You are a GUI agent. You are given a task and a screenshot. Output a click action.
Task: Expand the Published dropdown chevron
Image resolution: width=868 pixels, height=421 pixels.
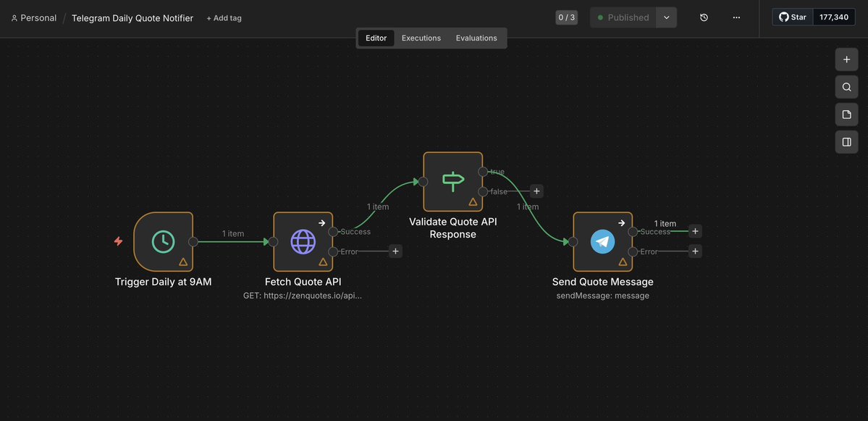coord(667,17)
